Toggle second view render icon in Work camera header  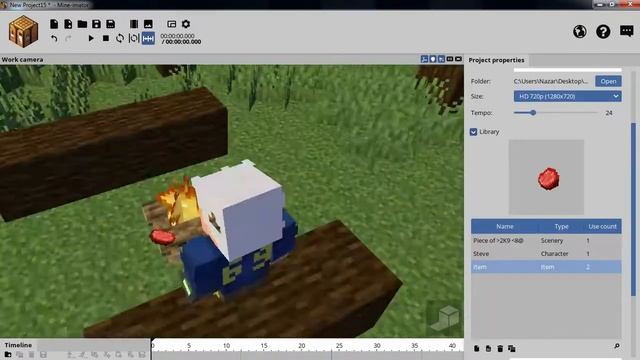coord(433,59)
